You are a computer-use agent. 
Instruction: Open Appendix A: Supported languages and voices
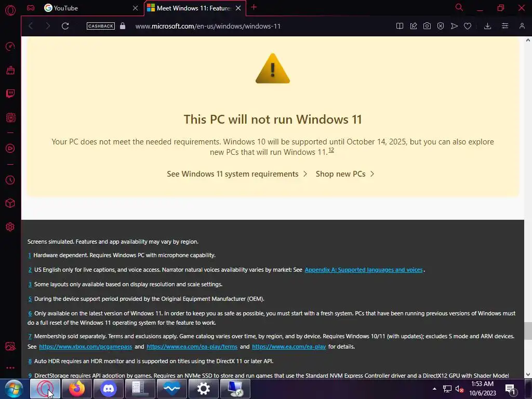364,270
